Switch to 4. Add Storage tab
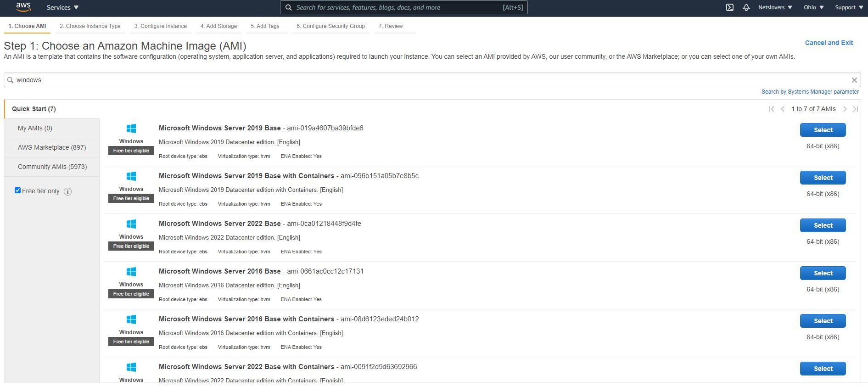The image size is (868, 392). coord(218,26)
